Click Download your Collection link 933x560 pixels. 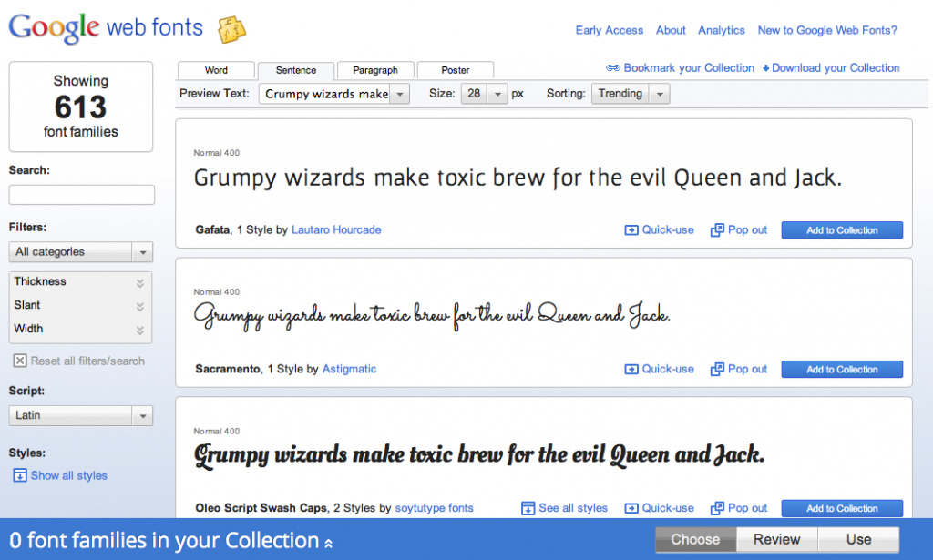(x=836, y=67)
